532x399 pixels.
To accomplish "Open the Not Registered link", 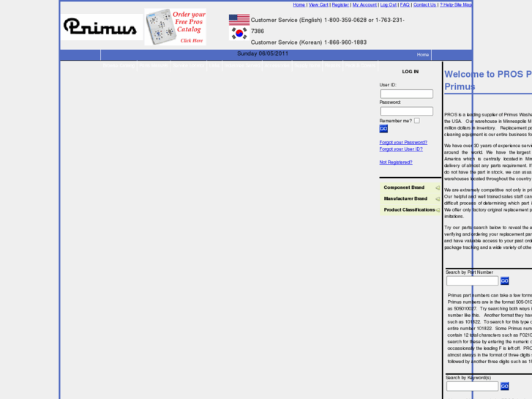I will pyautogui.click(x=396, y=163).
